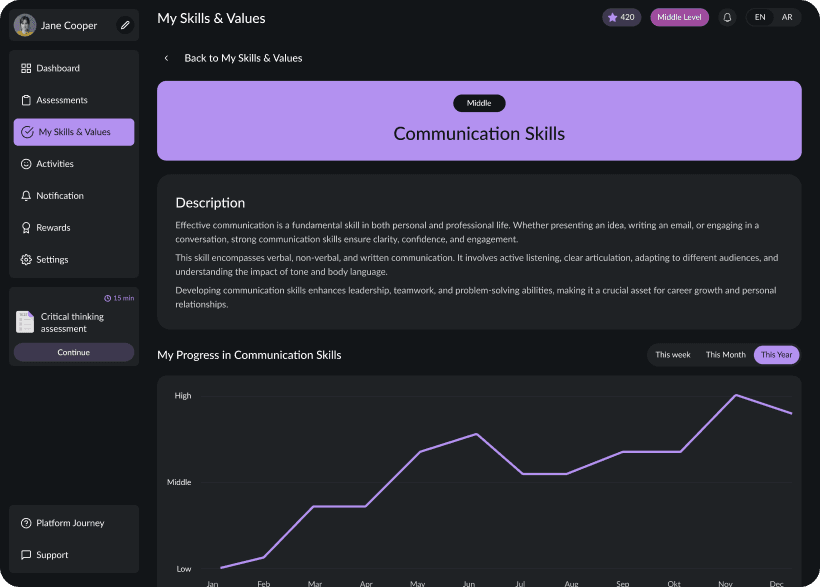The image size is (820, 587).
Task: Switch progress view to This Month
Action: click(724, 354)
